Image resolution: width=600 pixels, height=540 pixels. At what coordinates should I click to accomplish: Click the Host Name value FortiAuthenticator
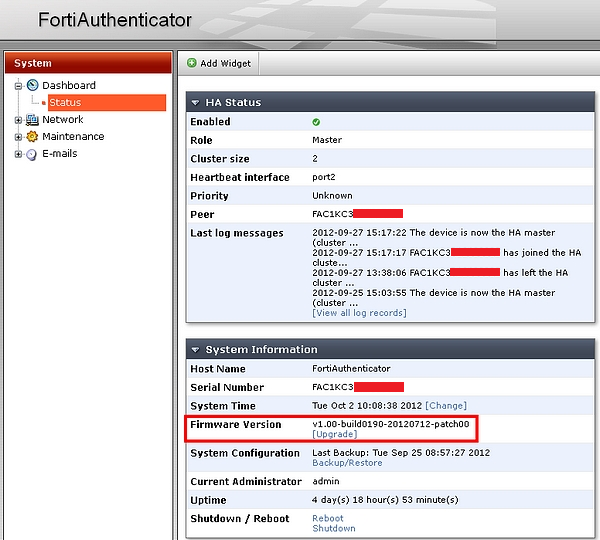point(351,369)
